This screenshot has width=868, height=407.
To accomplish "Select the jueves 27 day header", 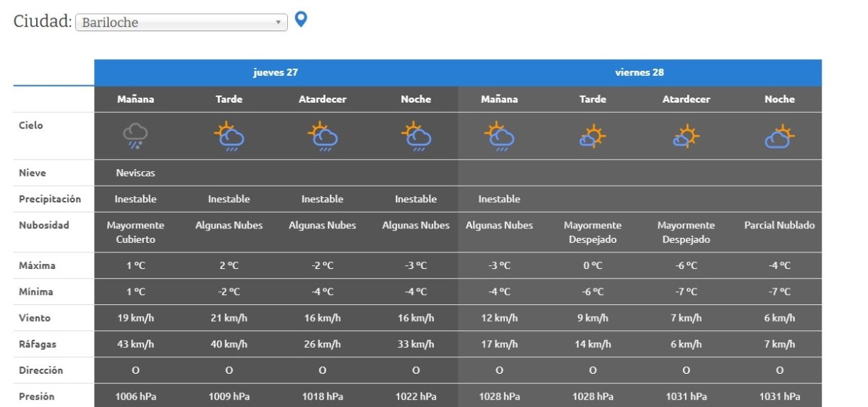I will tap(276, 72).
